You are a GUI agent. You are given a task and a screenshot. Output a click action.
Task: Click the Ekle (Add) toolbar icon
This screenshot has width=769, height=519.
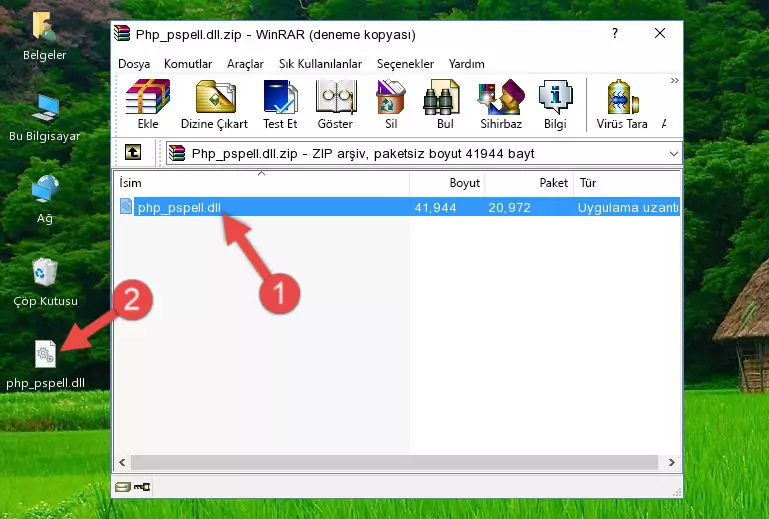pos(148,104)
